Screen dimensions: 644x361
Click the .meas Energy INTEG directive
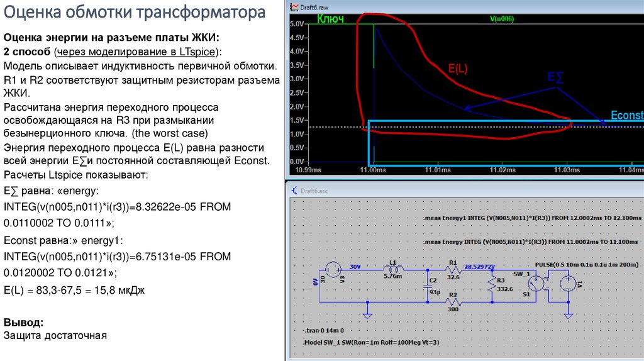point(530,242)
